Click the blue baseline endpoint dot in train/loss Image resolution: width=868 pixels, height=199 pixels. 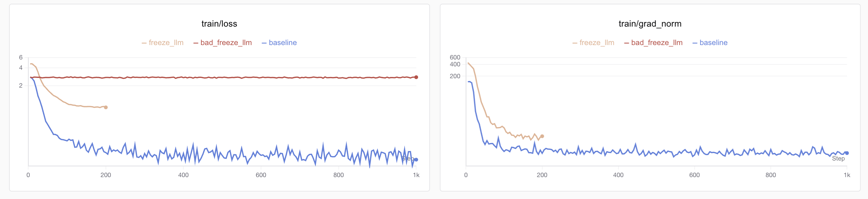[x=416, y=160]
